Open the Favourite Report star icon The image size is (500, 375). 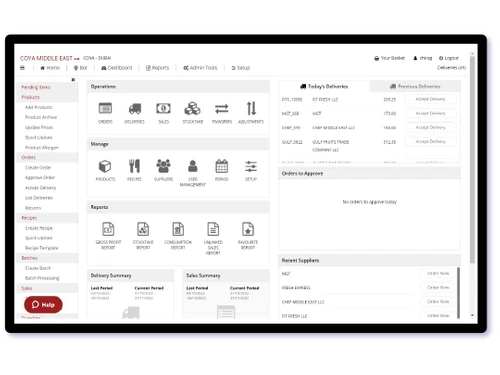point(248,229)
